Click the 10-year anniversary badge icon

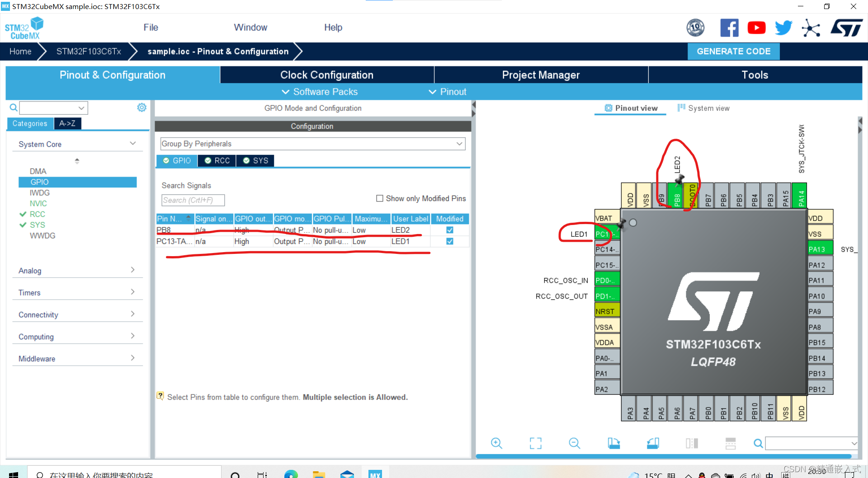click(x=695, y=28)
